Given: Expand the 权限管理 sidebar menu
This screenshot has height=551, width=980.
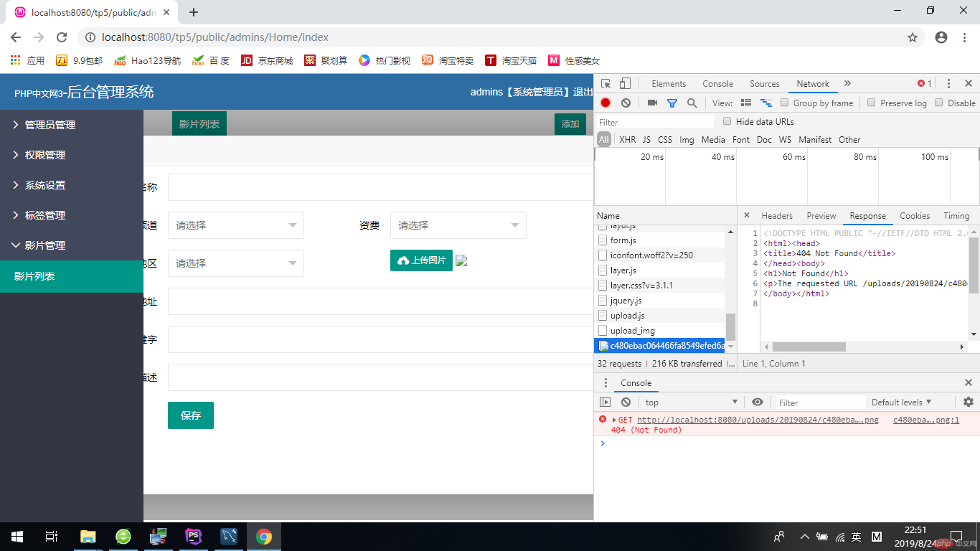Looking at the screenshot, I should [72, 155].
